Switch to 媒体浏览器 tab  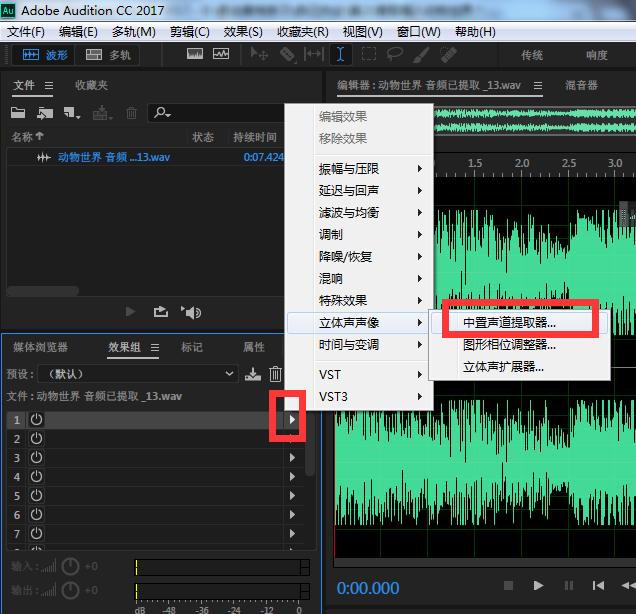pos(40,347)
